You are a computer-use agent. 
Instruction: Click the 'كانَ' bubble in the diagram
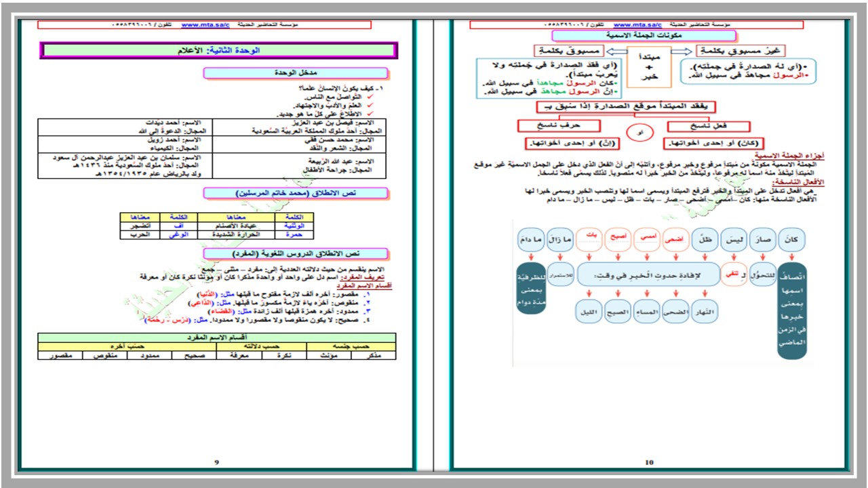click(x=793, y=240)
